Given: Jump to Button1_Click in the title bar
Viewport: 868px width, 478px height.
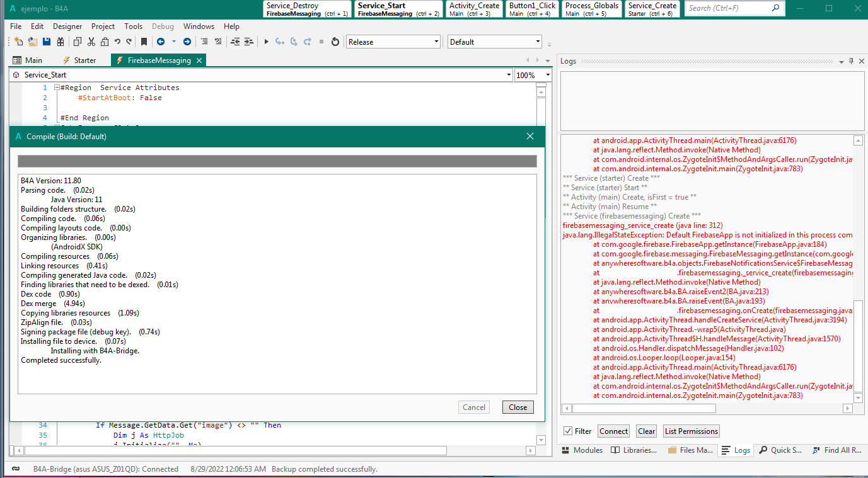Looking at the screenshot, I should click(x=533, y=9).
